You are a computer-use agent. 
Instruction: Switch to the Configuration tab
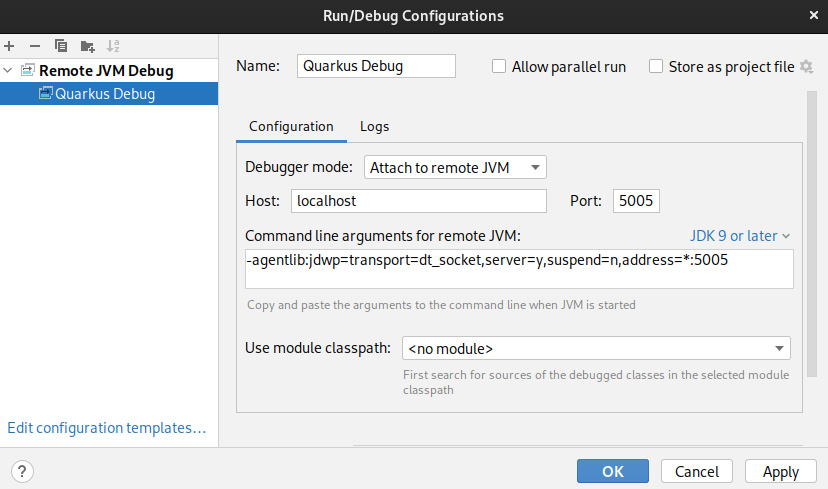coord(291,127)
